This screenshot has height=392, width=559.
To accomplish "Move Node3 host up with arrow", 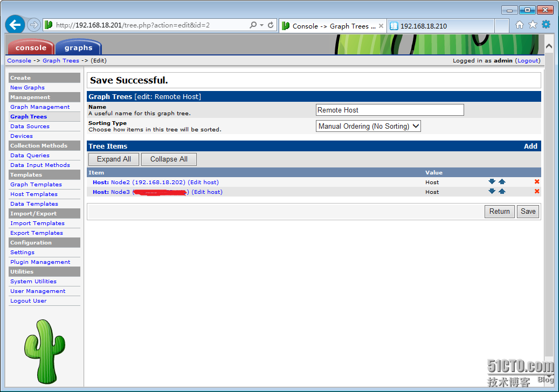I will [502, 191].
